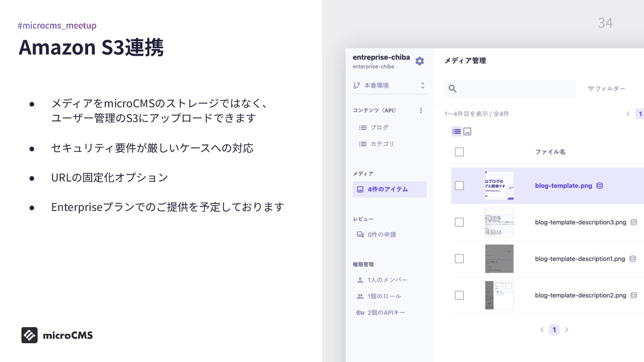Open the 本番環境 environment dropdown
Viewport: 644px width, 362px height.
[390, 85]
